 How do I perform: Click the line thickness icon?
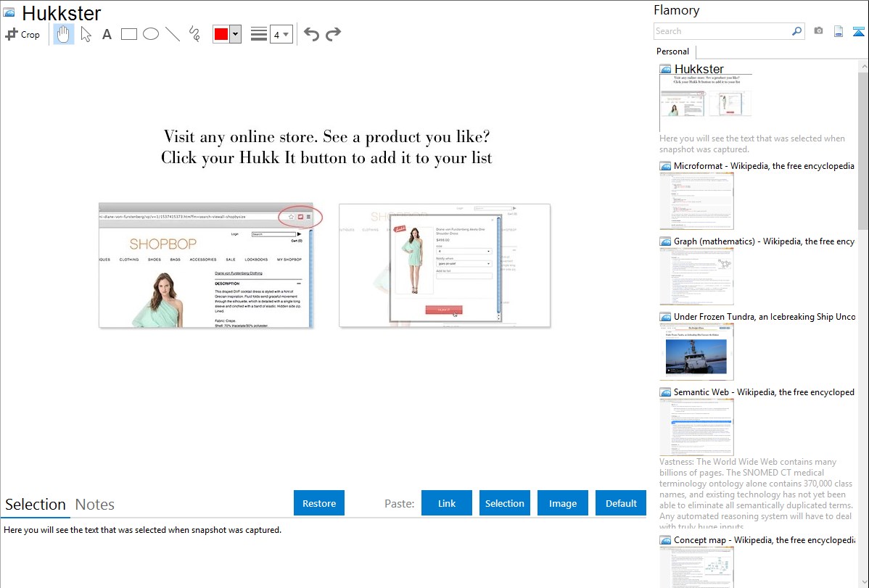[259, 34]
